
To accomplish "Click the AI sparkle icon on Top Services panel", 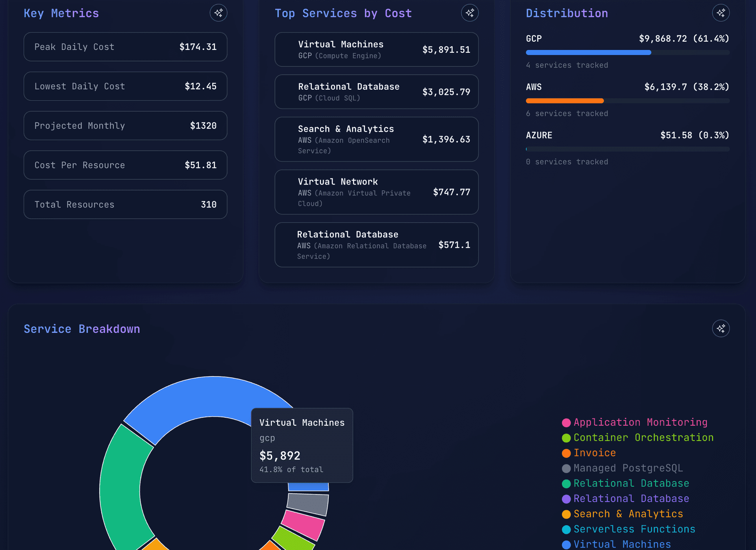I will click(x=470, y=13).
